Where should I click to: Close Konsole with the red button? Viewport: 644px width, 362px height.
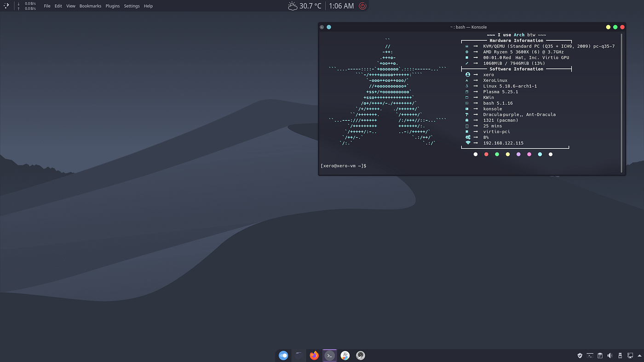coord(622,27)
